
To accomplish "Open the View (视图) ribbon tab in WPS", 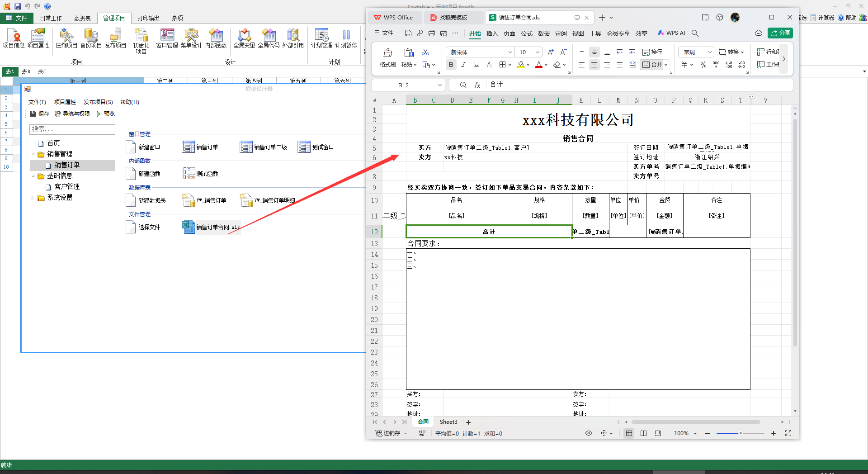I will (578, 33).
